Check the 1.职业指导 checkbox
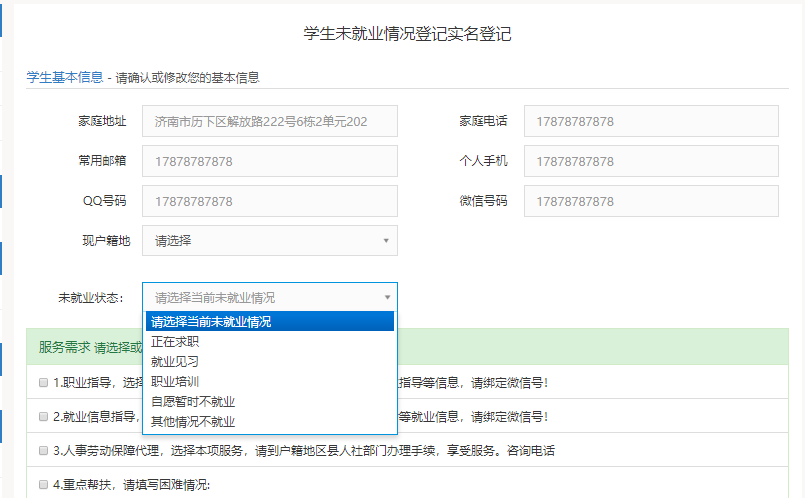Image resolution: width=805 pixels, height=498 pixels. [43, 382]
